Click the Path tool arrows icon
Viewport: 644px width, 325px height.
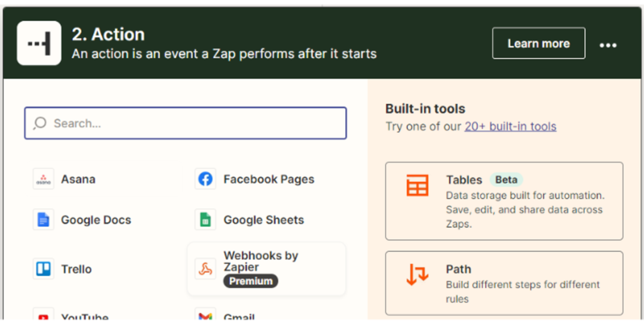tap(418, 275)
